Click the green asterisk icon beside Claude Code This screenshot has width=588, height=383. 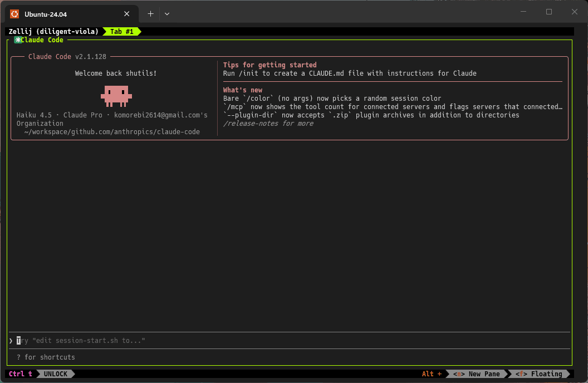click(18, 40)
